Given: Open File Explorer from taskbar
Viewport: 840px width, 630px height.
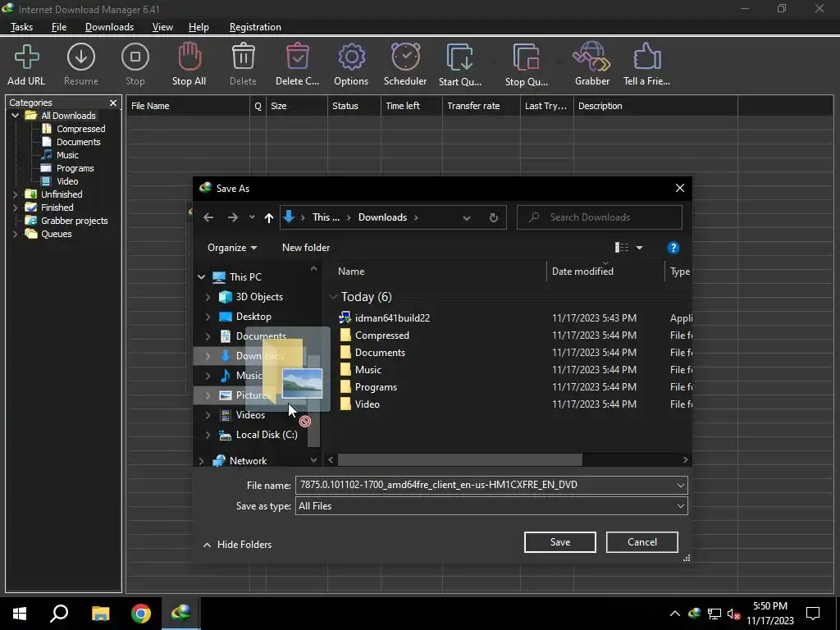Looking at the screenshot, I should click(x=100, y=614).
